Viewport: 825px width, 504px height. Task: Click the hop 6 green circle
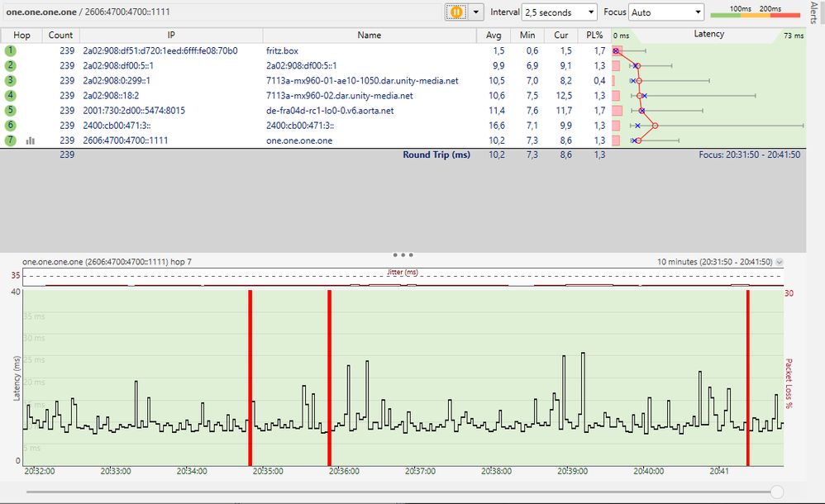(11, 126)
